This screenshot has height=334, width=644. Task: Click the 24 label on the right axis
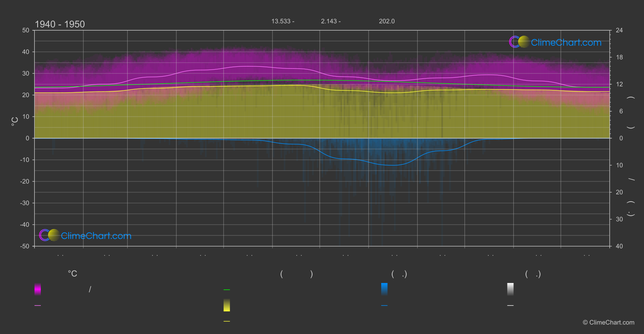coord(619,30)
